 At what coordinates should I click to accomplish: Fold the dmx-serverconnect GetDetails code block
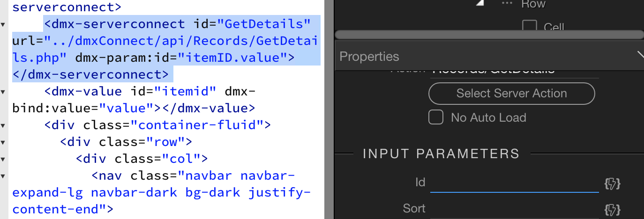click(3, 23)
